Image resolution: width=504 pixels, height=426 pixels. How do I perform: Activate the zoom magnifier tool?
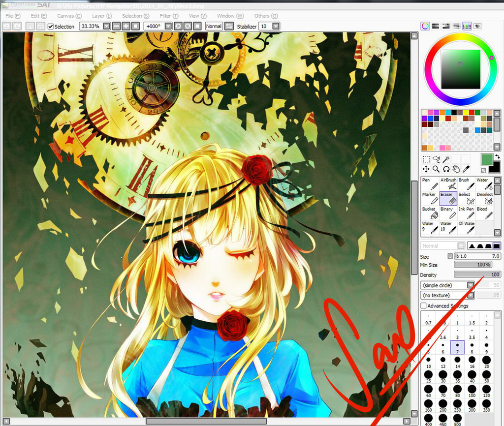click(436, 169)
